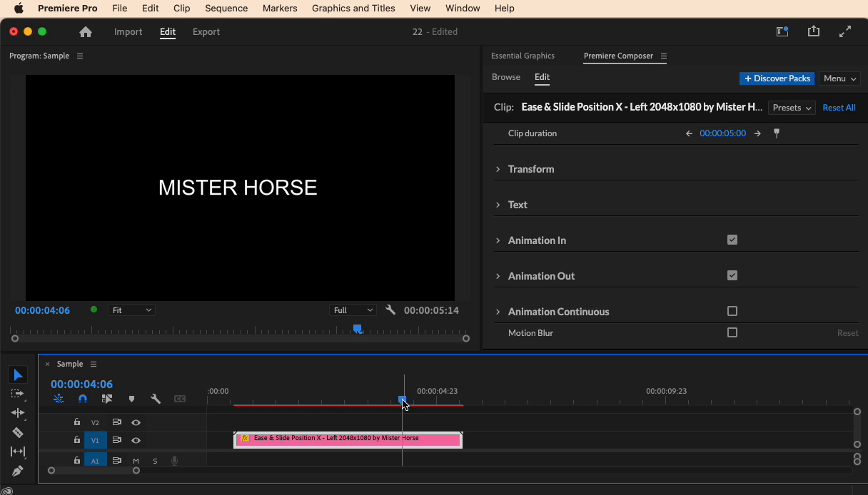The width and height of the screenshot is (868, 495).
Task: Open the Fit zoom level dropdown
Action: [x=131, y=310]
